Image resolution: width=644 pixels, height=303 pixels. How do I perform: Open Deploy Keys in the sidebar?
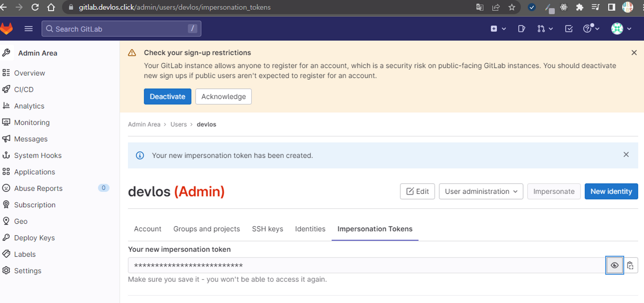(34, 238)
